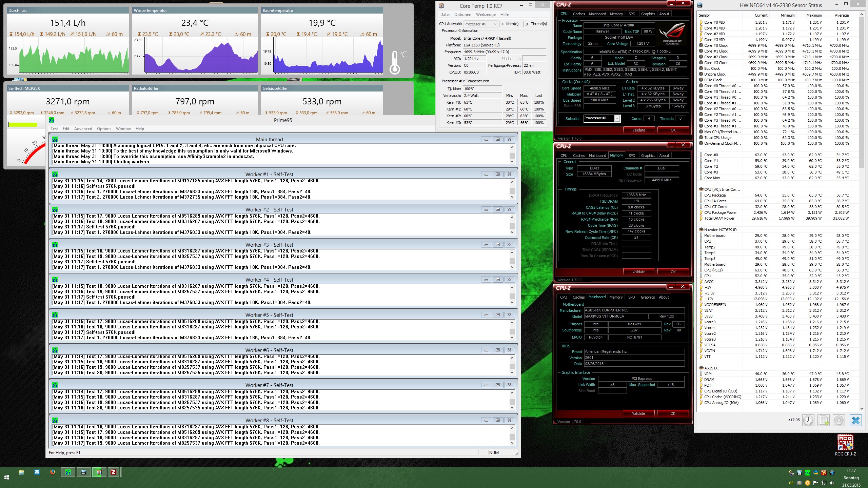
Task: Click the Prime95 icon in the Main thread title bar
Action: [55, 139]
